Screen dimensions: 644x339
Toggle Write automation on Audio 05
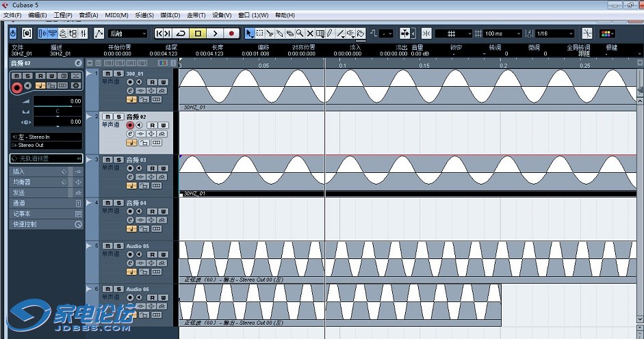tap(163, 254)
